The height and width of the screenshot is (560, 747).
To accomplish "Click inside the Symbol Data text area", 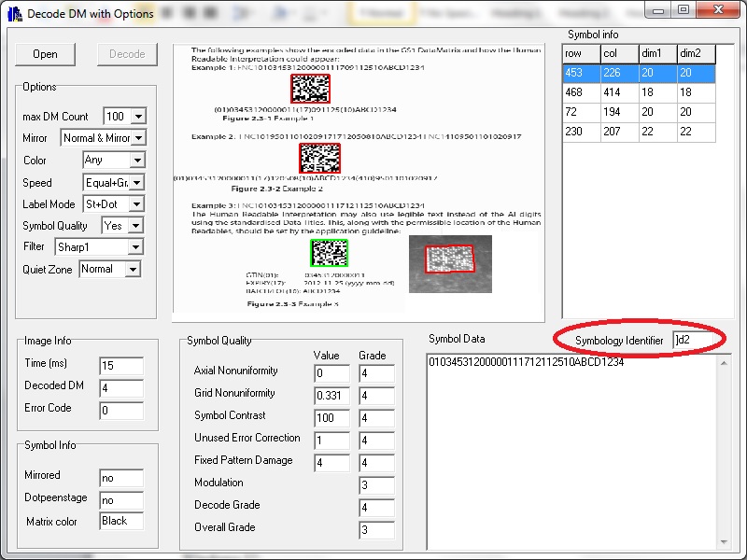I will tap(571, 452).
